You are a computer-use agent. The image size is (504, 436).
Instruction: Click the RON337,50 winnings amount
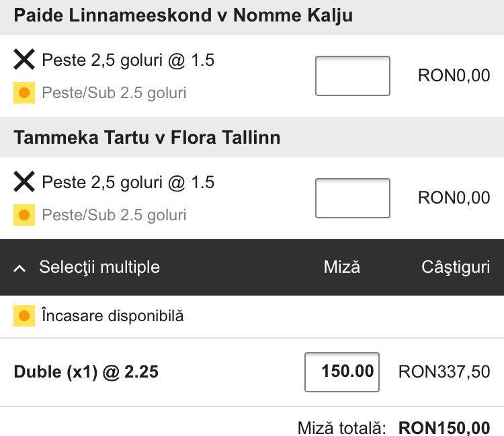(444, 372)
